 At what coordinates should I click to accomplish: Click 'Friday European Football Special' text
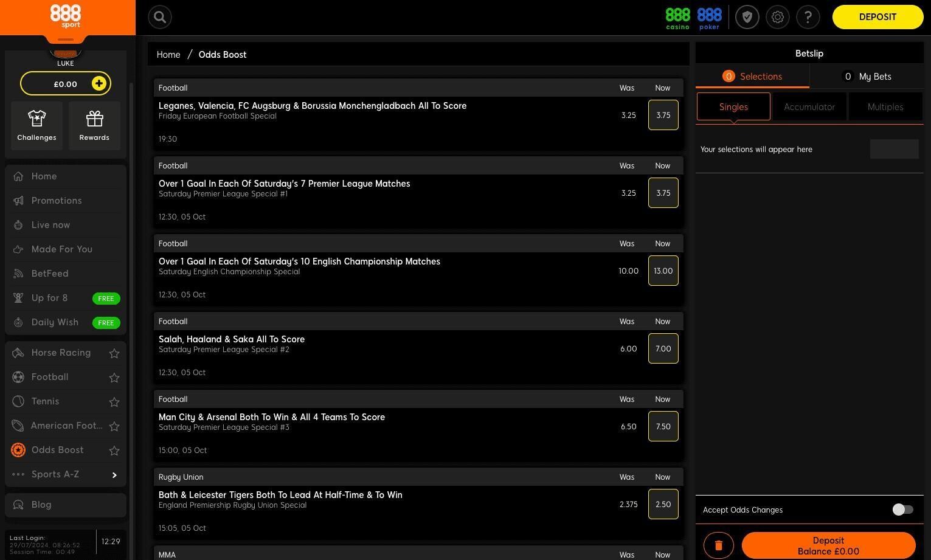tap(218, 116)
